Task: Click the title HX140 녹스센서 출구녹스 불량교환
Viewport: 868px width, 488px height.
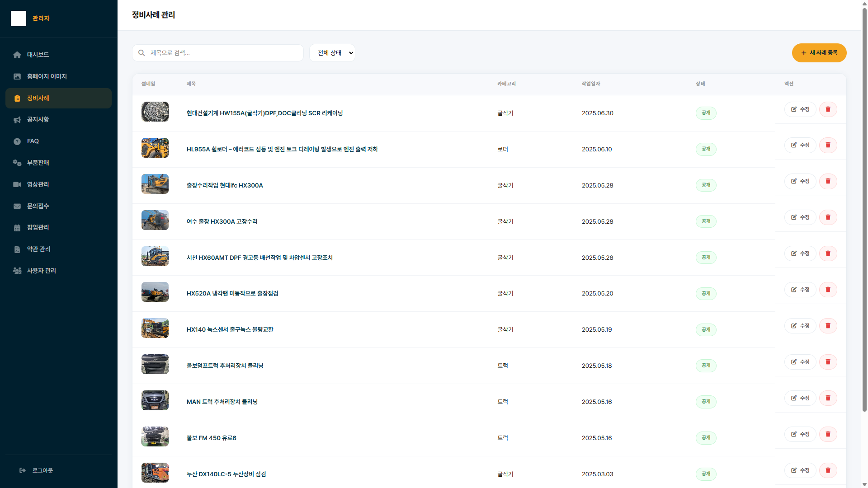Action: [230, 330]
